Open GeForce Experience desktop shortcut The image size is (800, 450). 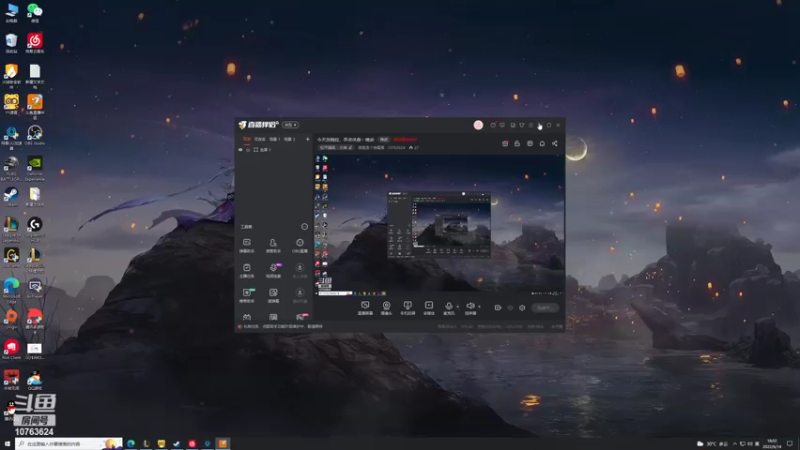[x=35, y=168]
